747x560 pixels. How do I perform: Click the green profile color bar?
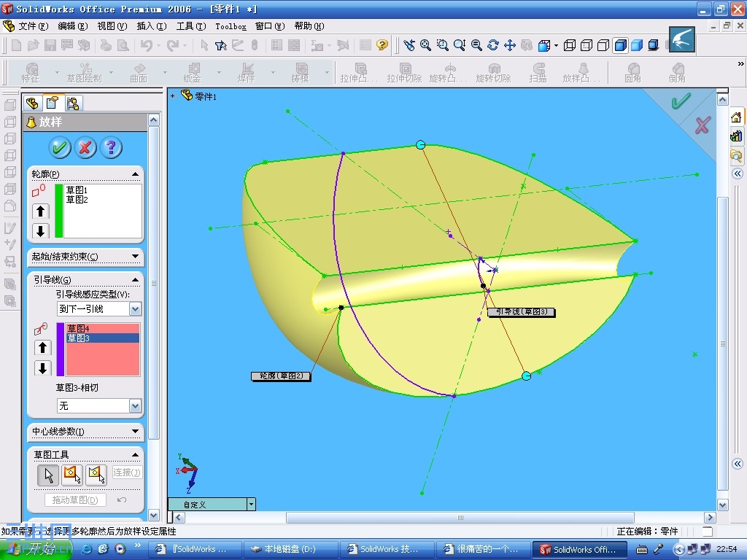(59, 211)
